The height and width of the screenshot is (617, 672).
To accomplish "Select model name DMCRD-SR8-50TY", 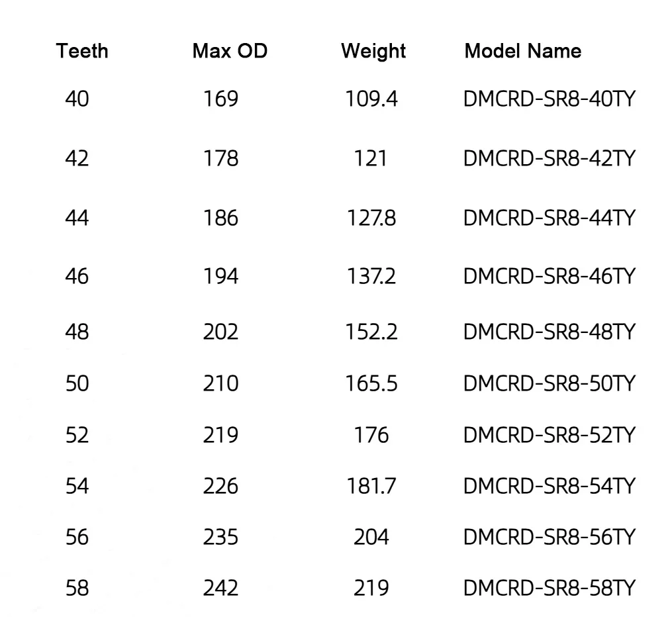I will point(549,383).
